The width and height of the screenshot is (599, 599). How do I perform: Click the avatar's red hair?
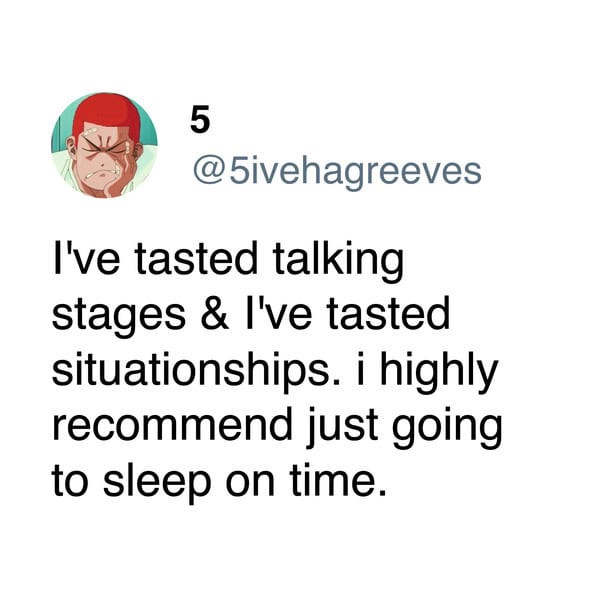click(x=107, y=112)
